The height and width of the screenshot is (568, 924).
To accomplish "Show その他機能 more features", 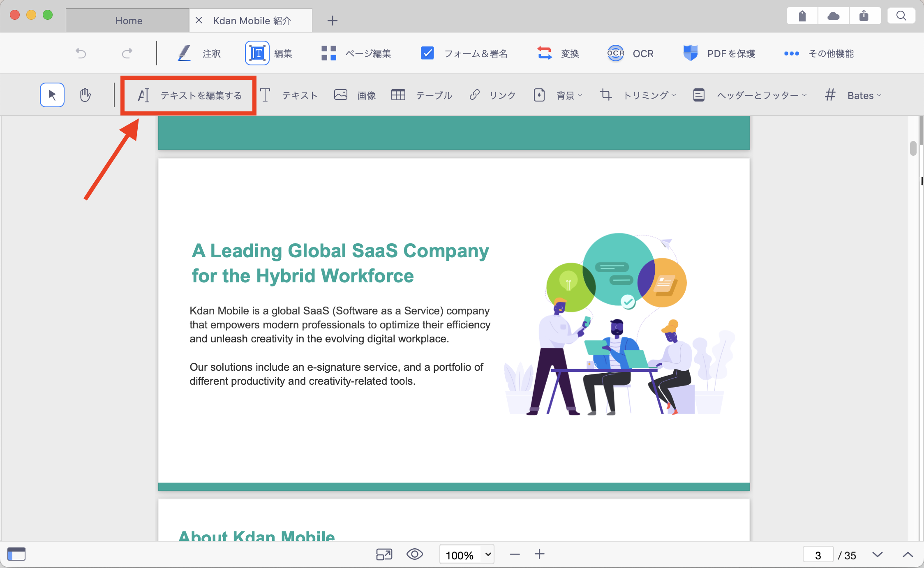I will (819, 53).
